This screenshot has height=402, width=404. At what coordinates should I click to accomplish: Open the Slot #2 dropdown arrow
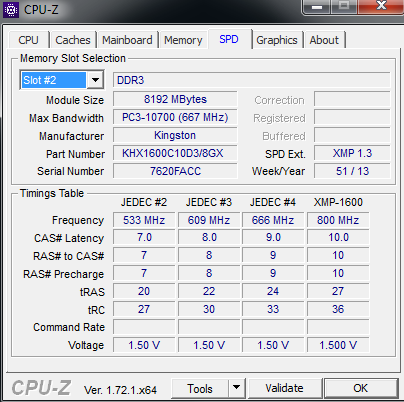(x=95, y=80)
